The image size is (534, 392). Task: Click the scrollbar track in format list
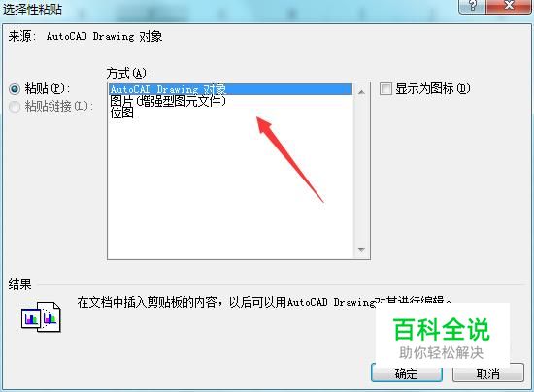click(x=362, y=171)
